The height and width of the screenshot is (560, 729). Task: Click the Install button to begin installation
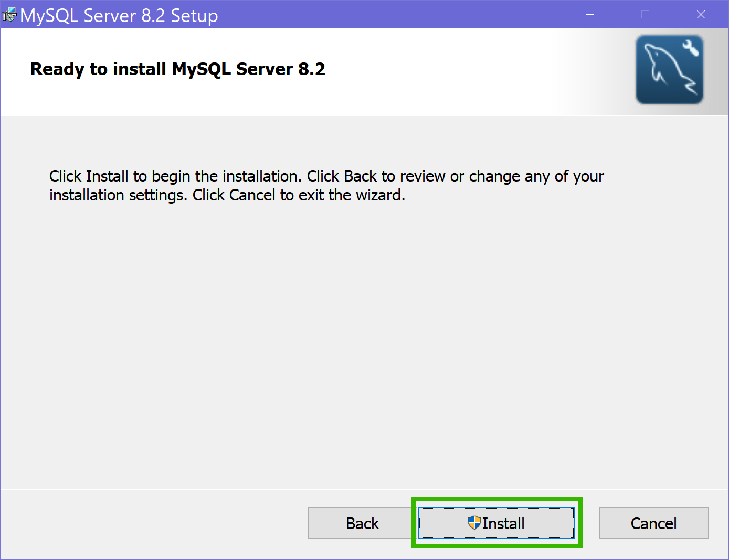point(496,523)
